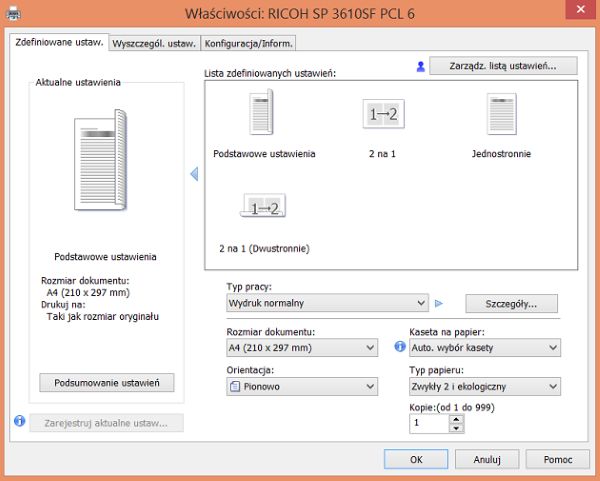Click 'Taki jak rozmiar oryginału' text

(103, 316)
